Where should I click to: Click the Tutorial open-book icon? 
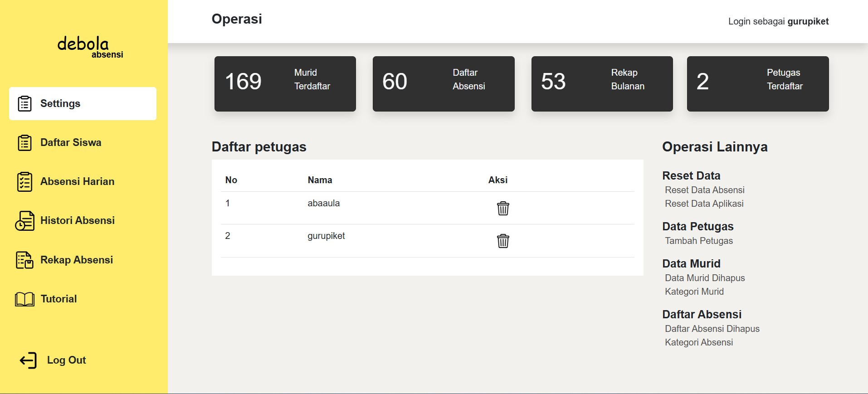point(24,299)
